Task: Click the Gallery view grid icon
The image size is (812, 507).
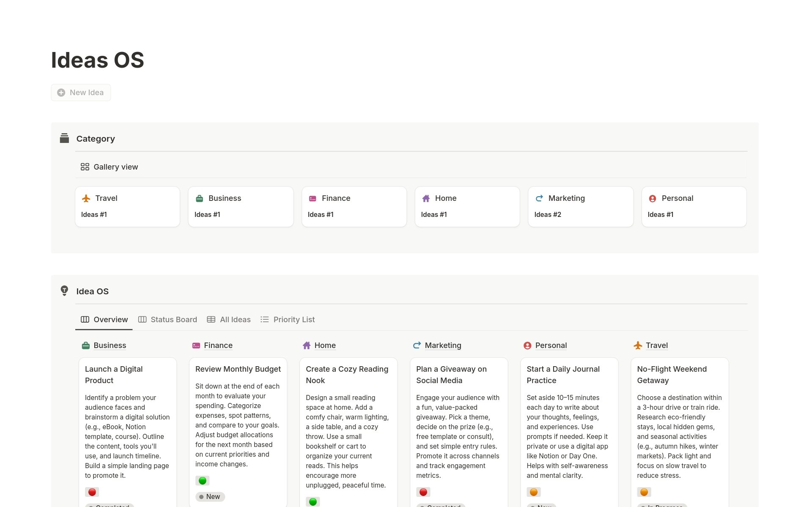Action: (85, 167)
